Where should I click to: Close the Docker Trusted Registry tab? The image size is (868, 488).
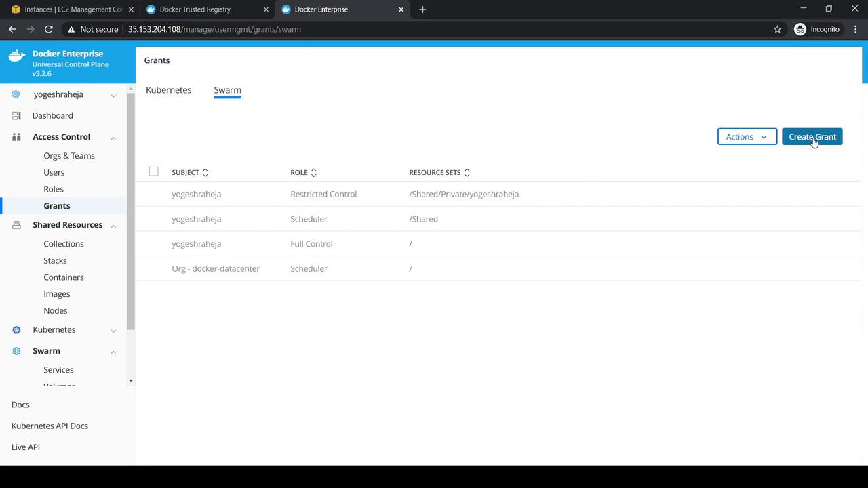[x=267, y=9]
